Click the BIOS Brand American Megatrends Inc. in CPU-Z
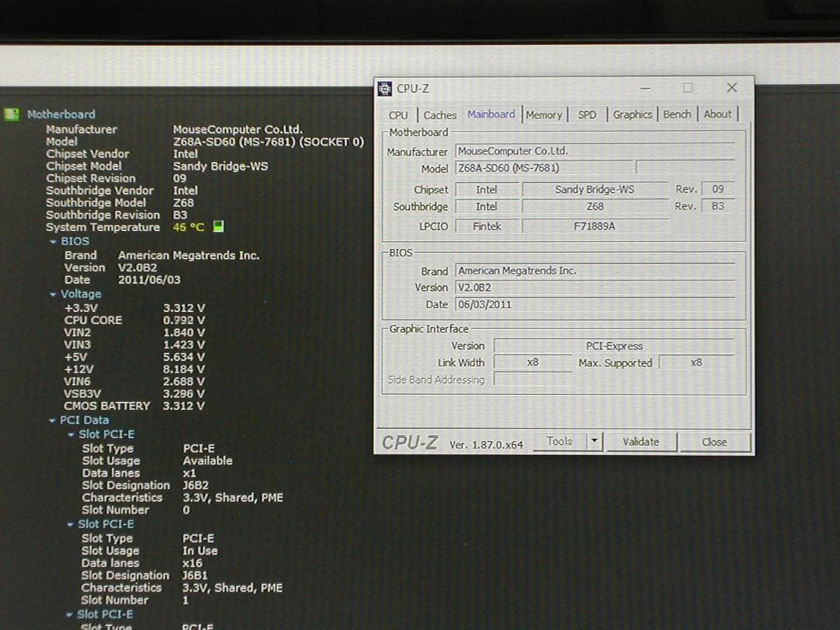Screen dimensions: 840x630 pyautogui.click(x=595, y=271)
